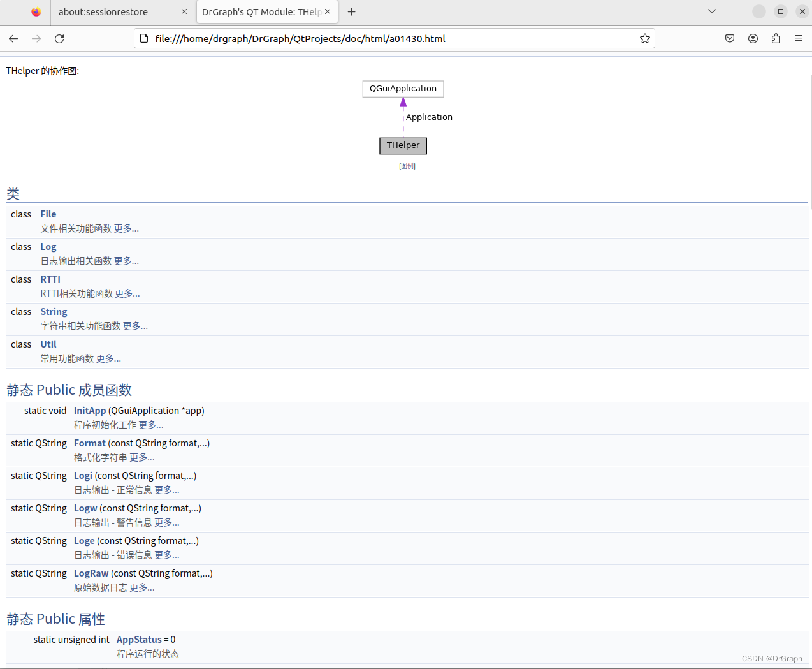Click the Application edge label in the graph

click(429, 117)
